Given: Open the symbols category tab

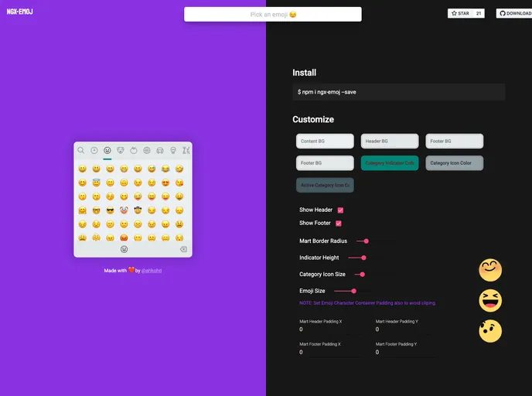Looking at the screenshot, I should pos(186,150).
